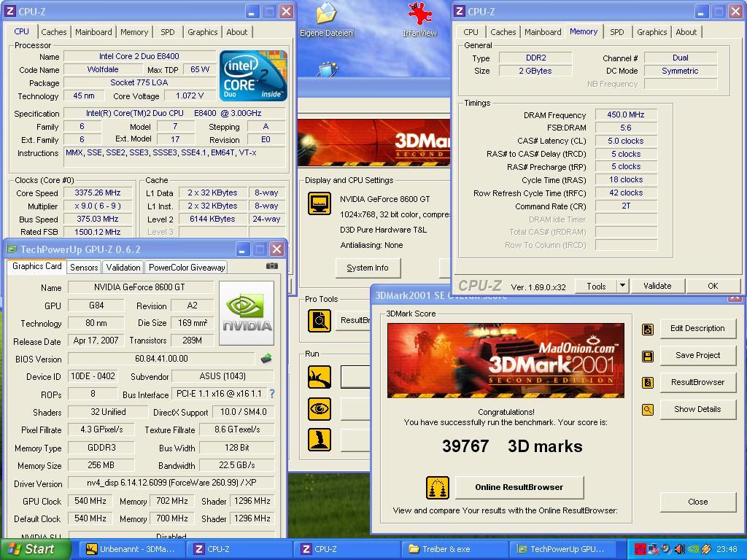Screen dimensions: 747x560
Task: Click the NVIDIA logo in GPU-Z
Action: click(x=247, y=313)
